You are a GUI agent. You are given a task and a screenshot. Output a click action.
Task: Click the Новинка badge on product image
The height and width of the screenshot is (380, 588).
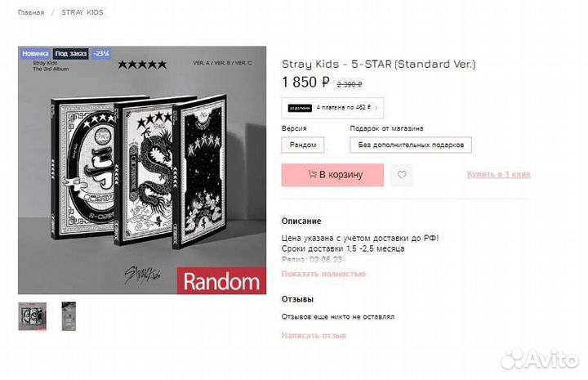pyautogui.click(x=35, y=54)
